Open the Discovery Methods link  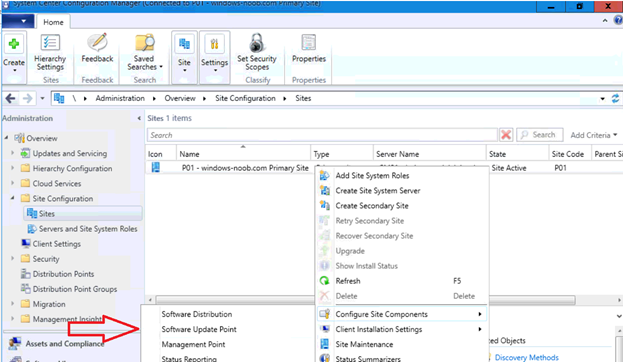coord(526,358)
